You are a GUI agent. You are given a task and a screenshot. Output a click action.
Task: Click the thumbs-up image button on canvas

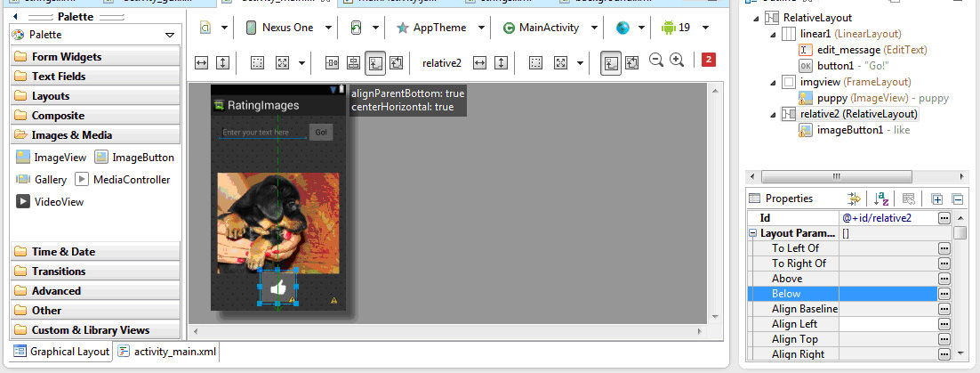(x=277, y=288)
